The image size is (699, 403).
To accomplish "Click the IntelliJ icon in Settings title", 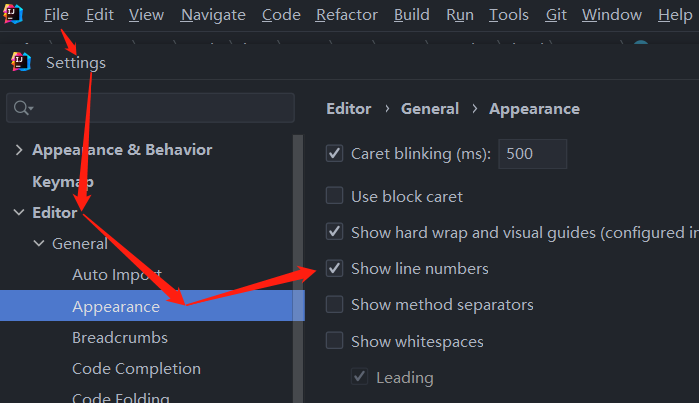I will pos(21,62).
